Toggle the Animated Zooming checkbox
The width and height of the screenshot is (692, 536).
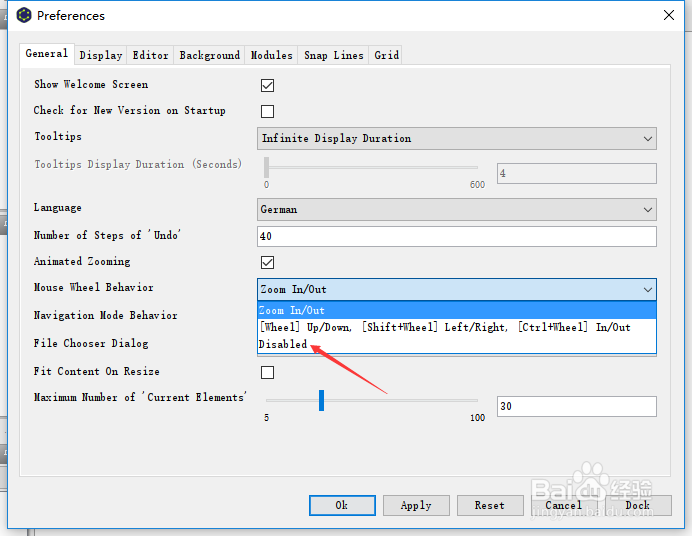pos(267,262)
